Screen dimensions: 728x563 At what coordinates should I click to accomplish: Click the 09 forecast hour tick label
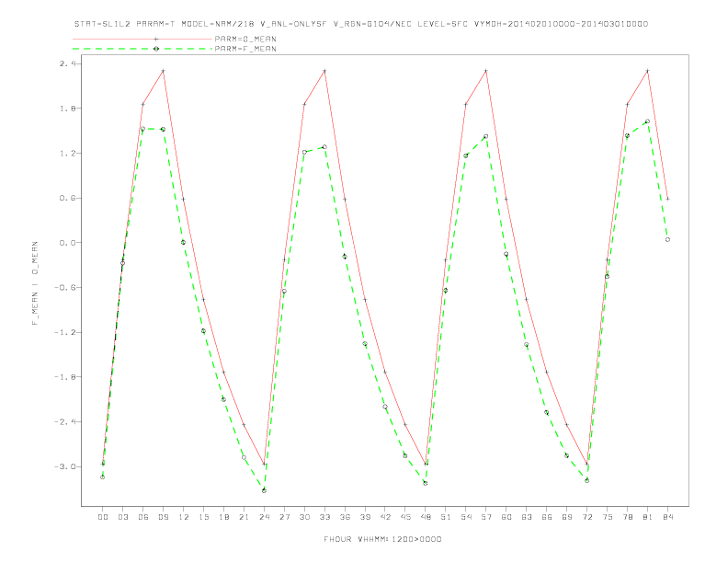(x=163, y=517)
